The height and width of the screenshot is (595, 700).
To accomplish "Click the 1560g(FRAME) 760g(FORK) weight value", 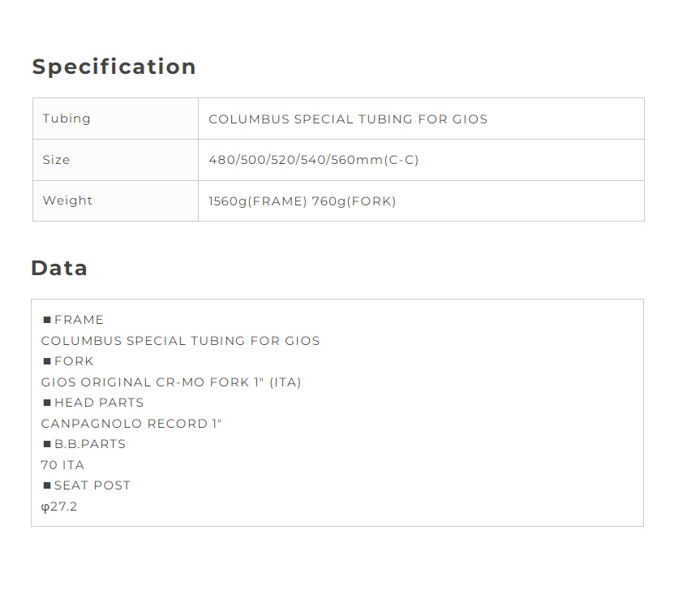I will click(303, 201).
